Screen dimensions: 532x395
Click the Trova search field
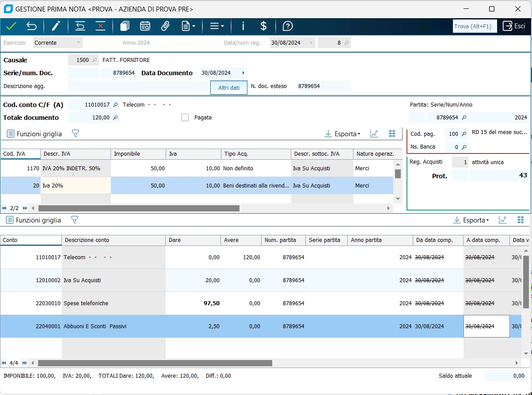[x=475, y=26]
